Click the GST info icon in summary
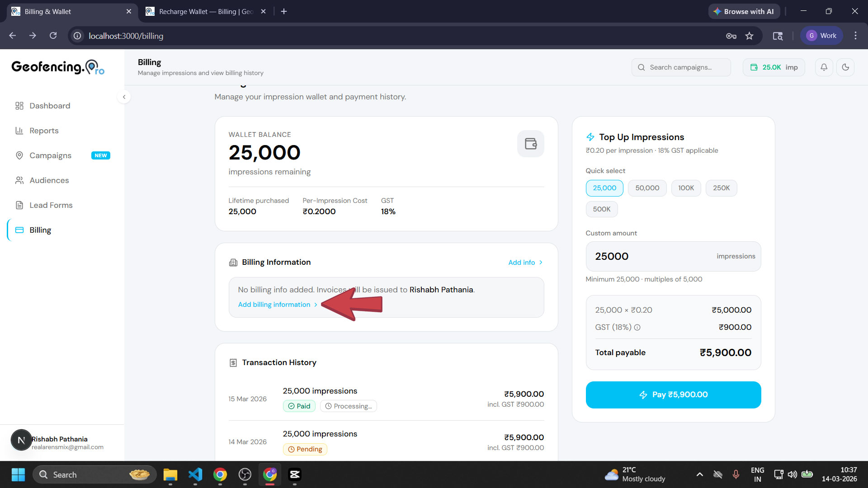Viewport: 868px width, 488px height. click(637, 327)
